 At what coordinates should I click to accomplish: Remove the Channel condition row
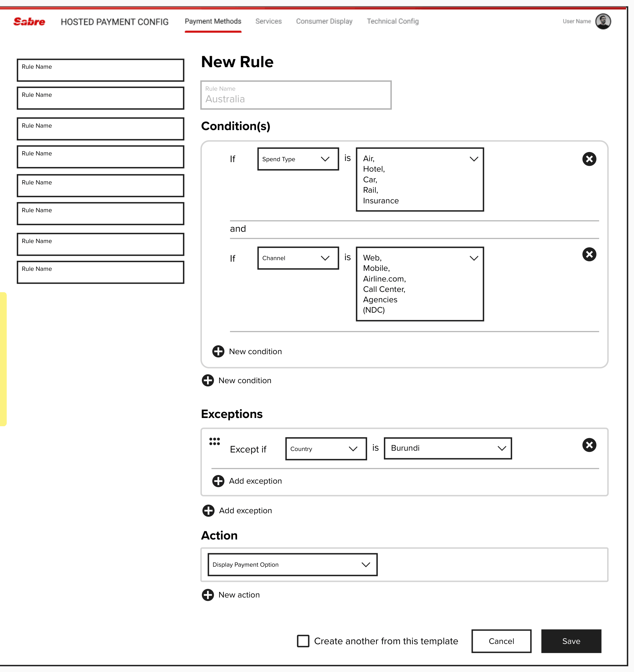tap(589, 254)
